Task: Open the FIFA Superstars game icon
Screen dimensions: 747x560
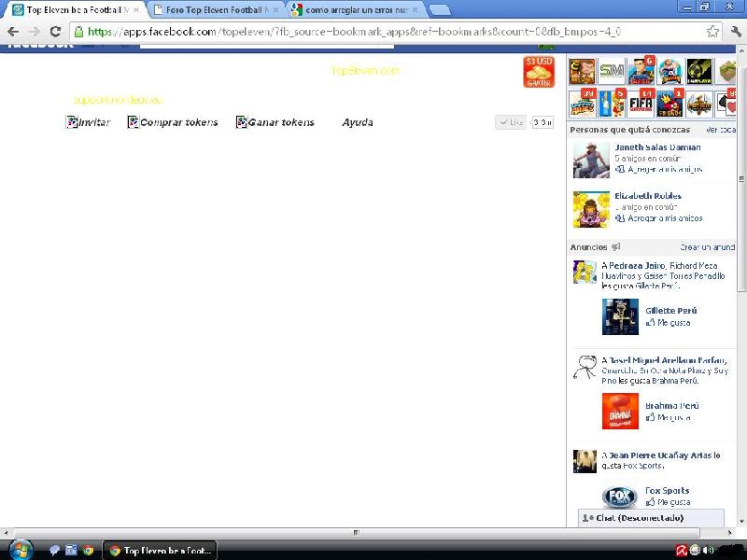Action: (x=641, y=103)
